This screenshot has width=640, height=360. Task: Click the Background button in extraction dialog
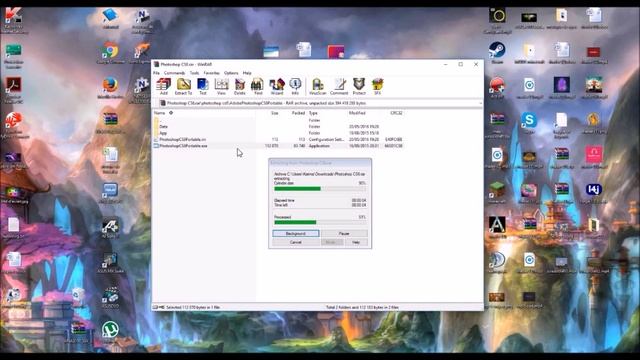[296, 233]
